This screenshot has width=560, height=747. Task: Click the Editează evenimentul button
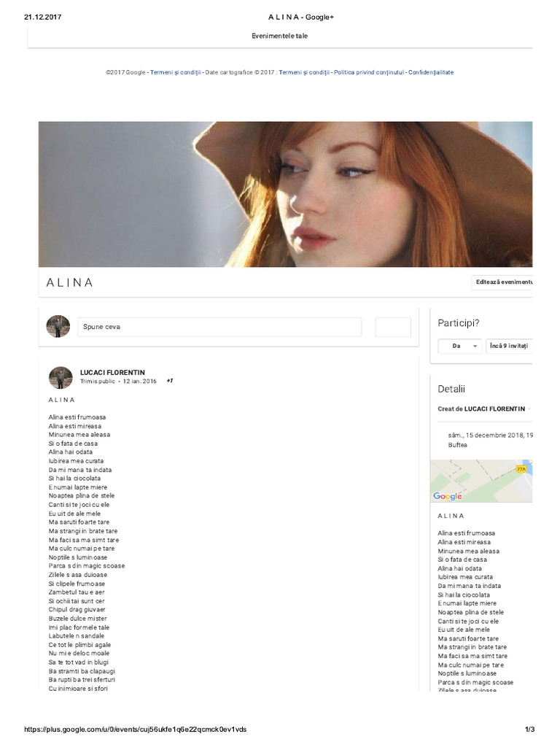pos(502,282)
